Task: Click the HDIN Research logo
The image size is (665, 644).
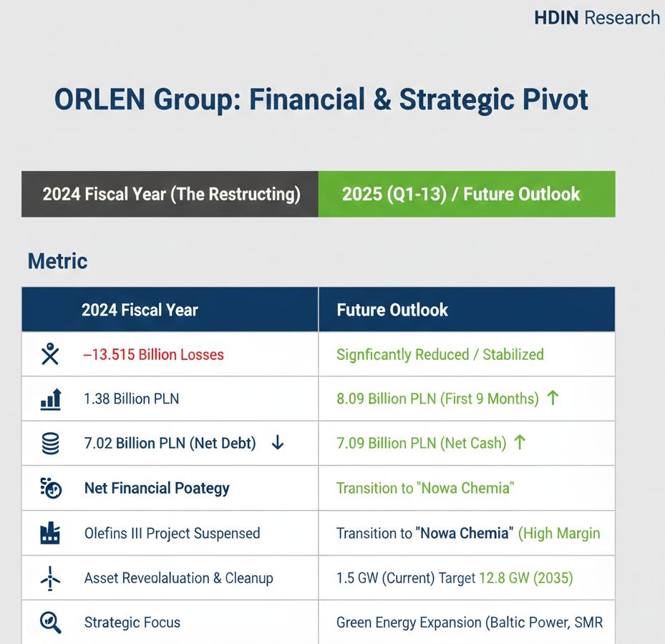Action: pos(597,18)
